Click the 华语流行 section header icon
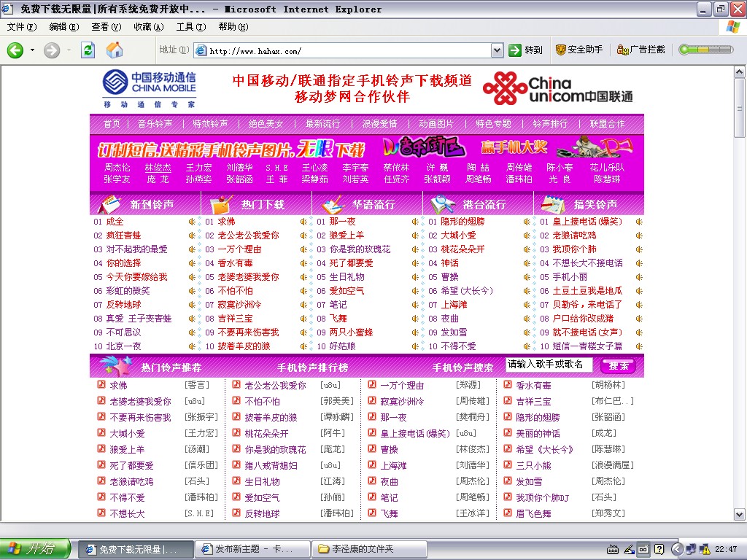The image size is (747, 560). (x=333, y=204)
